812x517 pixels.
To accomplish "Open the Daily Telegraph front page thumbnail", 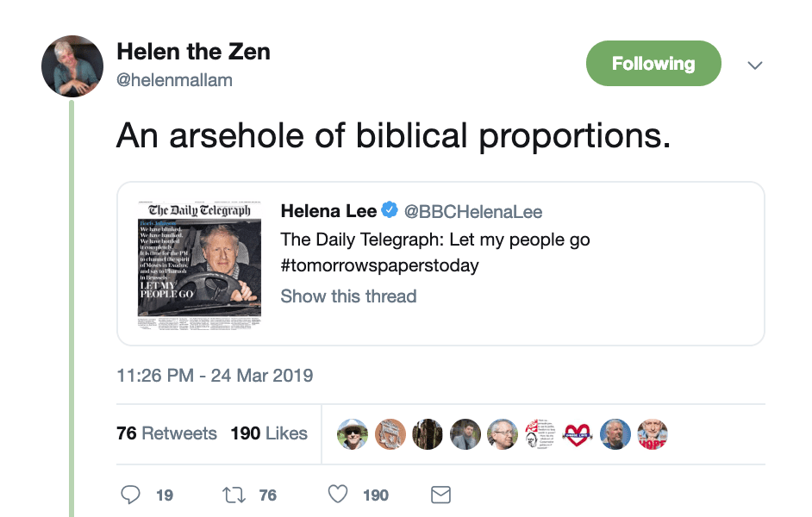I will [199, 265].
